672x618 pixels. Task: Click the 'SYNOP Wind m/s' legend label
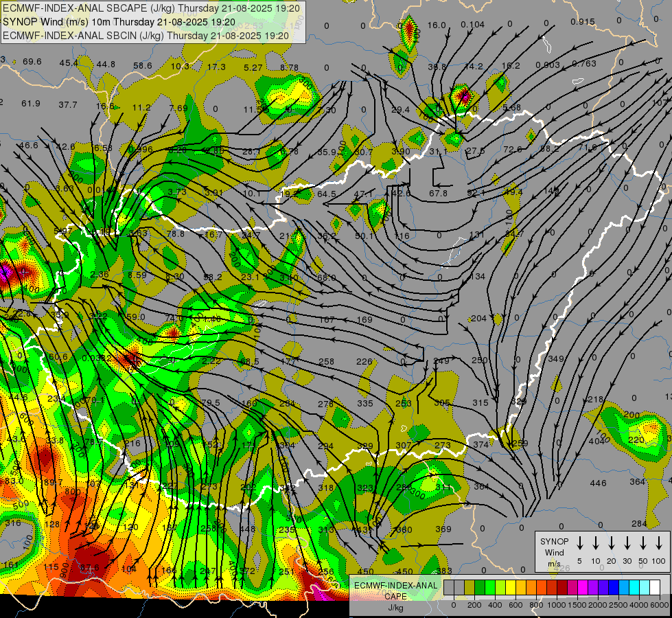tap(554, 552)
